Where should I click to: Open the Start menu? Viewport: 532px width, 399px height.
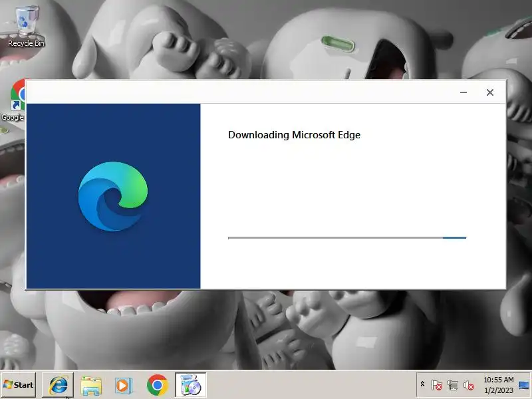(x=19, y=385)
